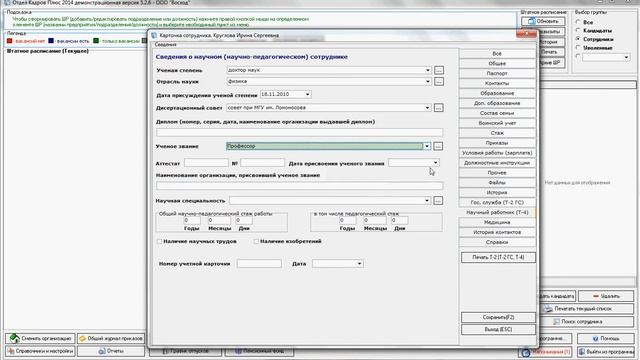Click the green legend swatch только вакансии

(x=96, y=41)
